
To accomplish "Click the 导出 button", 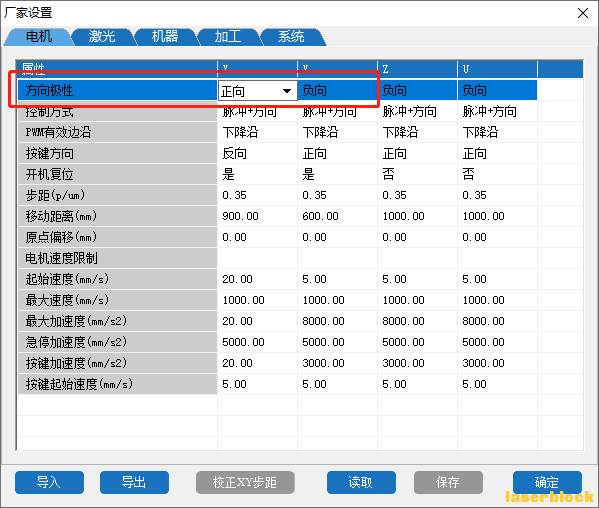I will pos(134,482).
